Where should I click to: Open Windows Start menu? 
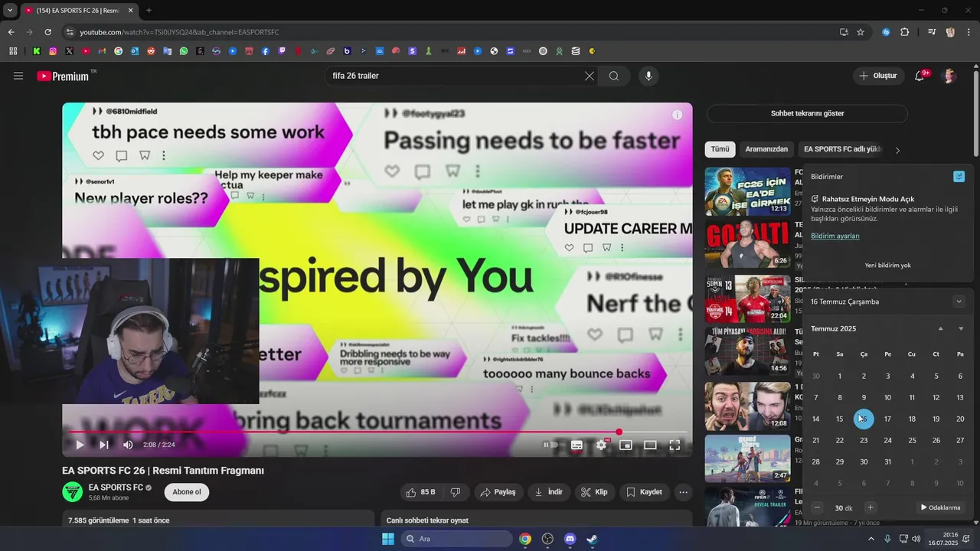click(388, 539)
